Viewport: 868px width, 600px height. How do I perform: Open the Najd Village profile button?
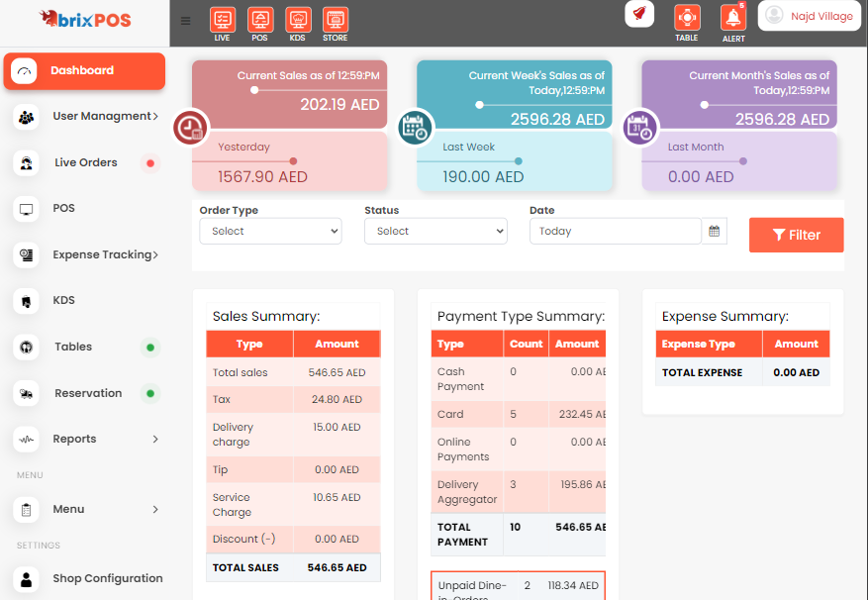click(809, 16)
